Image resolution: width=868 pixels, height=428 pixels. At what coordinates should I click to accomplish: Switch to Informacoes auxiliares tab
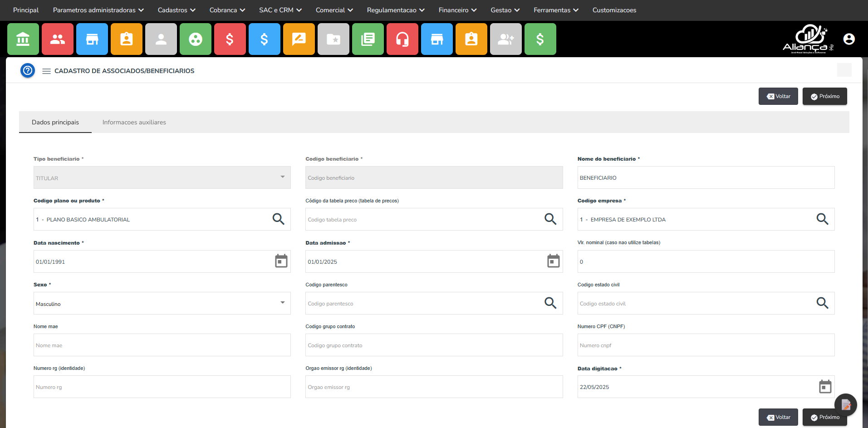point(134,122)
